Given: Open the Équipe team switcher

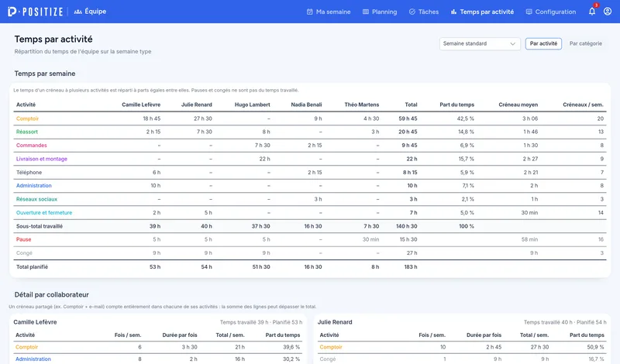Looking at the screenshot, I should (x=90, y=12).
